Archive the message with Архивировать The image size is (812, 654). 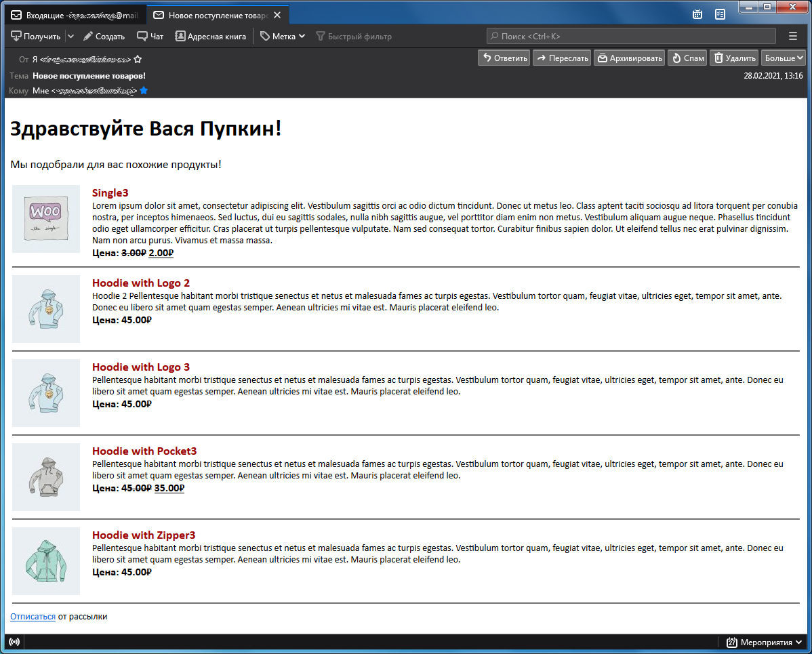tap(629, 58)
